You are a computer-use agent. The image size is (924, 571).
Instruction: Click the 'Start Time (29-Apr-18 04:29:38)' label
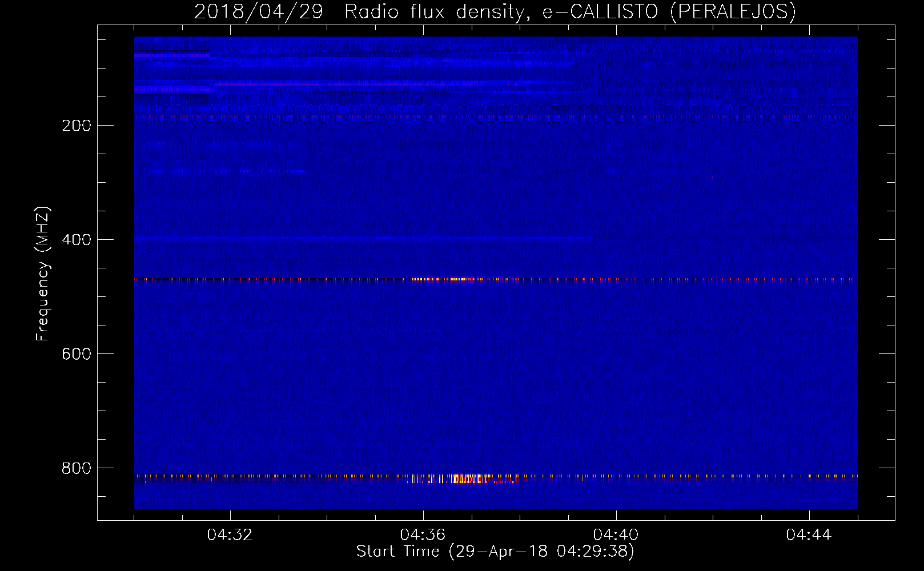coord(495,552)
